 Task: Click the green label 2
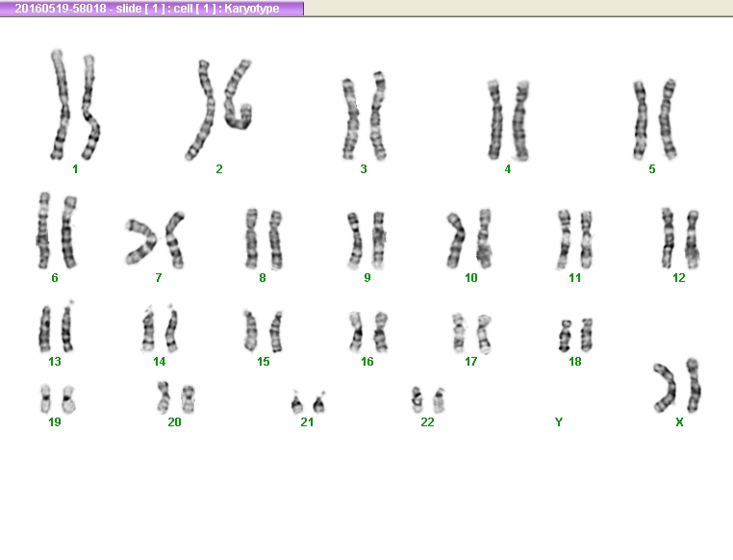tap(219, 169)
